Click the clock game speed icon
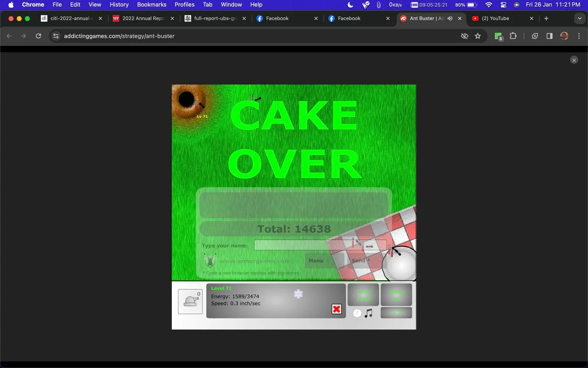Image resolution: width=588 pixels, height=368 pixels. pyautogui.click(x=357, y=313)
